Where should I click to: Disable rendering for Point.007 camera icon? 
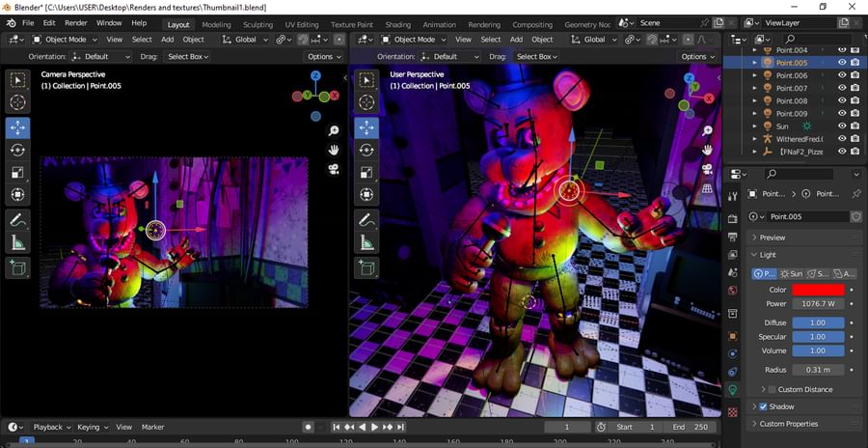(x=855, y=88)
